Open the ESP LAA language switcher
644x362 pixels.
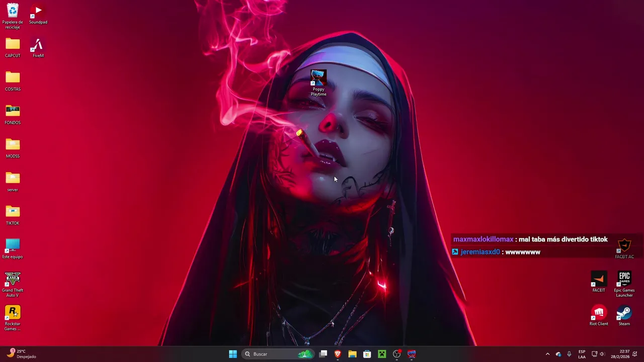pyautogui.click(x=582, y=354)
